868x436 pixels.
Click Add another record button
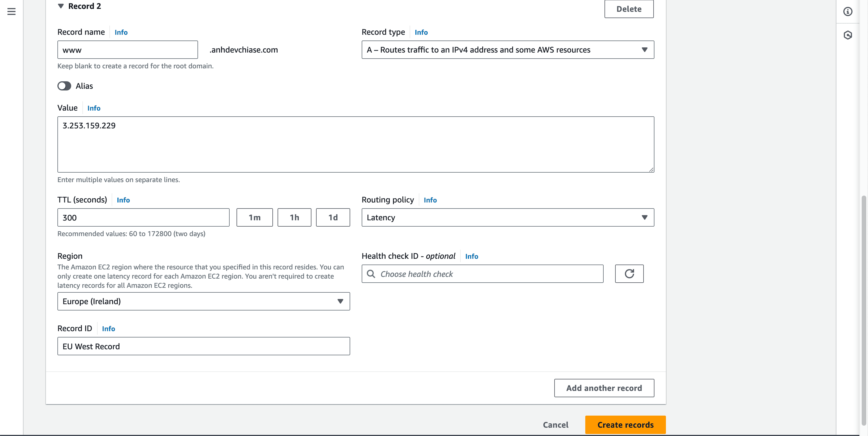coord(604,388)
